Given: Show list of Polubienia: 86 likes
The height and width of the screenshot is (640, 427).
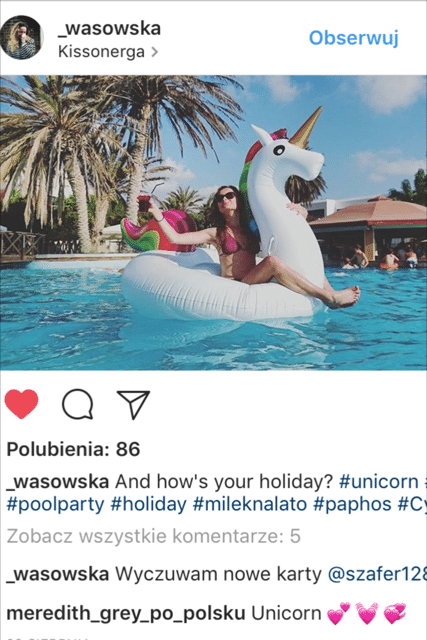Looking at the screenshot, I should point(73,449).
